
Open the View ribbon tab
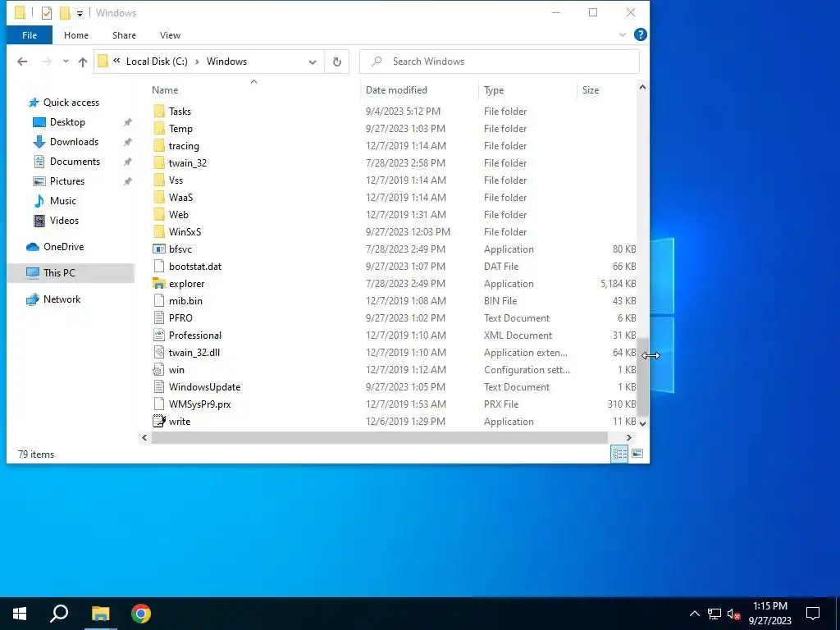tap(170, 35)
